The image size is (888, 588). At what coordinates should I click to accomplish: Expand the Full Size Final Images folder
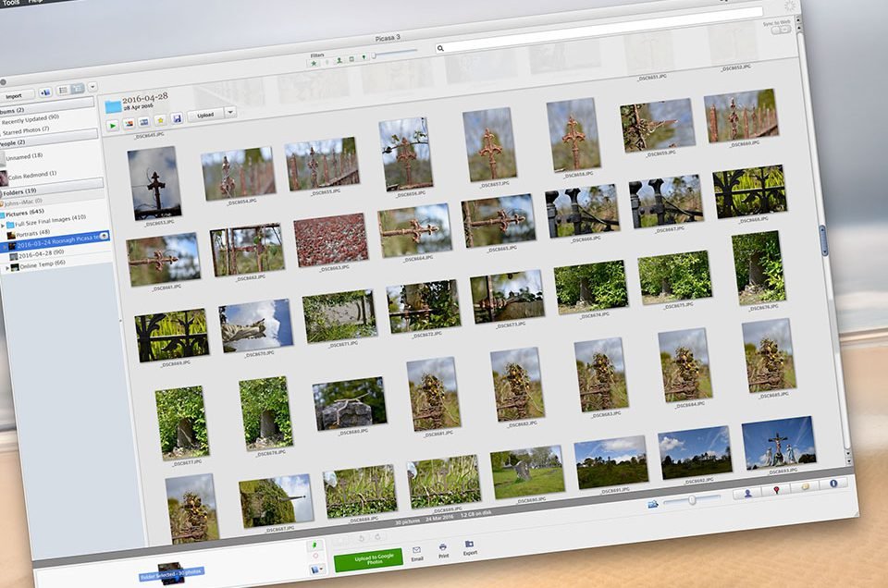tap(3, 226)
